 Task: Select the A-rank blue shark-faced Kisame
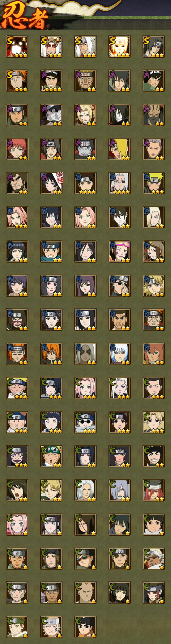pyautogui.click(x=85, y=149)
